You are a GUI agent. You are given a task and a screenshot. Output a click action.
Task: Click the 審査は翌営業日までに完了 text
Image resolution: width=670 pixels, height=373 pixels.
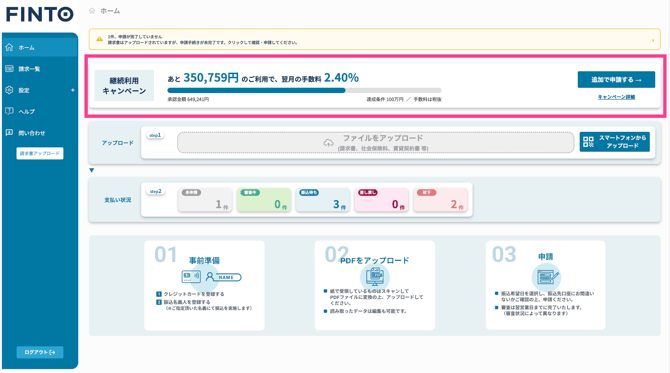(x=541, y=307)
